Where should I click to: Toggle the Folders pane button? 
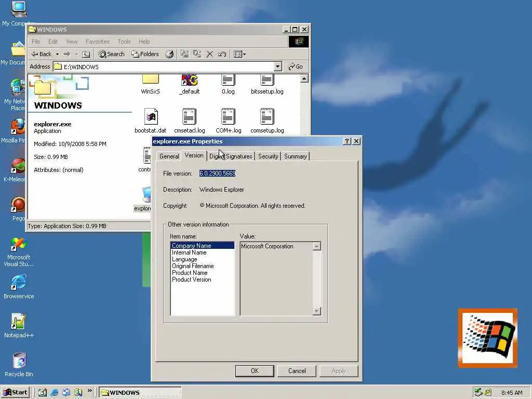click(145, 54)
